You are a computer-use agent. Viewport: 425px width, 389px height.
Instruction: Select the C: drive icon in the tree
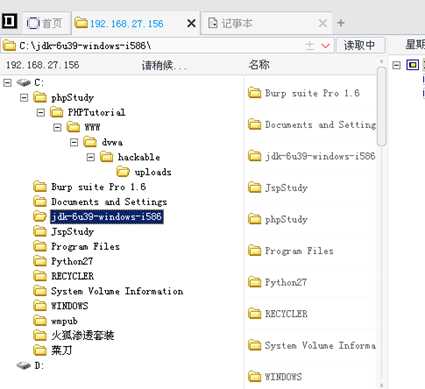pos(24,82)
